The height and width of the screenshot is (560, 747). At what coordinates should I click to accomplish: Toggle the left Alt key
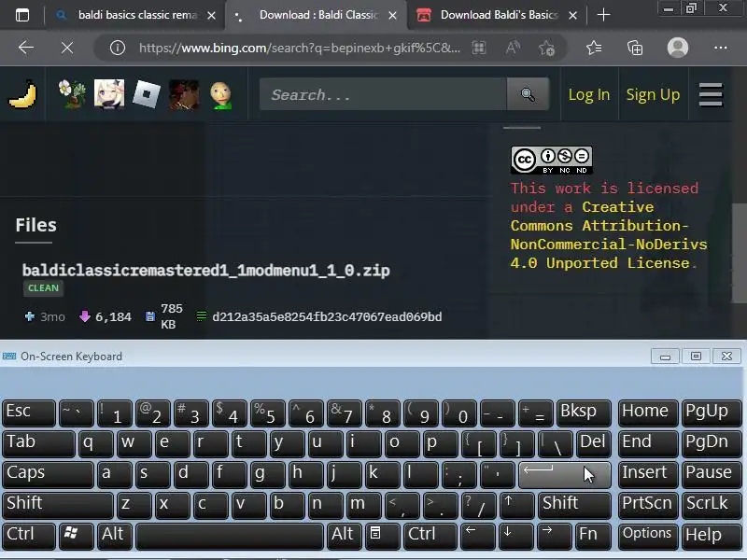pyautogui.click(x=114, y=535)
